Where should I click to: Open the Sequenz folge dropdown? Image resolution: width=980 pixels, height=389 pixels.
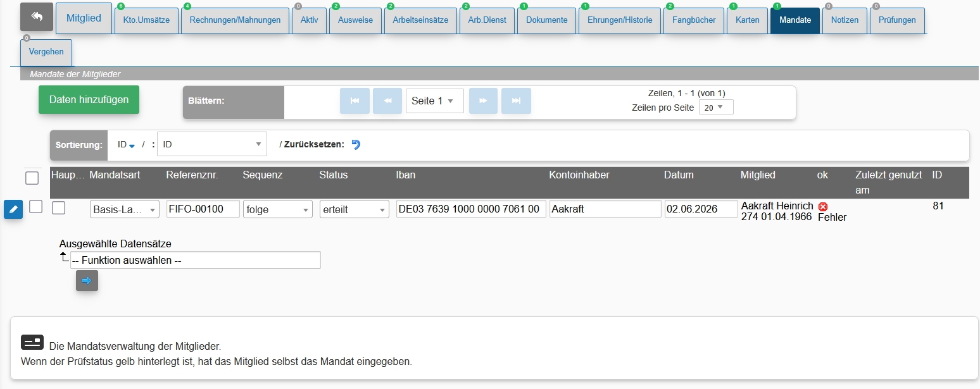coord(278,209)
